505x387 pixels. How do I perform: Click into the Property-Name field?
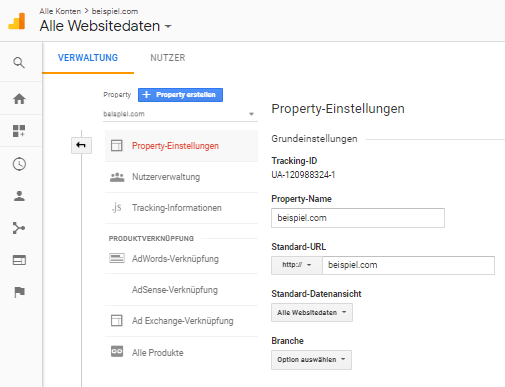358,218
